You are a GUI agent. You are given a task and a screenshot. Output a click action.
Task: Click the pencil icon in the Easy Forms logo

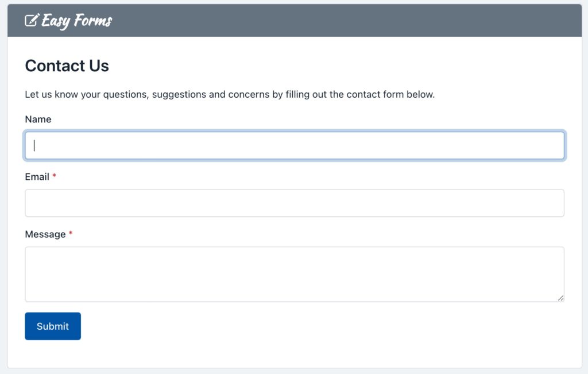32,20
